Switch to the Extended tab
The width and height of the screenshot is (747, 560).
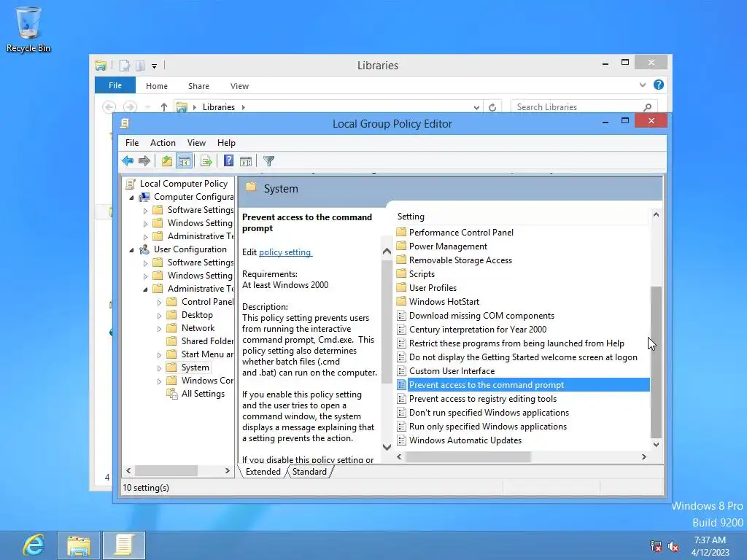[263, 472]
